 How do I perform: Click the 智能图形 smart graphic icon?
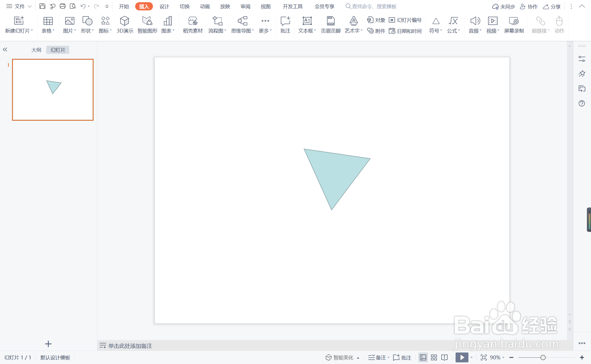pyautogui.click(x=147, y=25)
